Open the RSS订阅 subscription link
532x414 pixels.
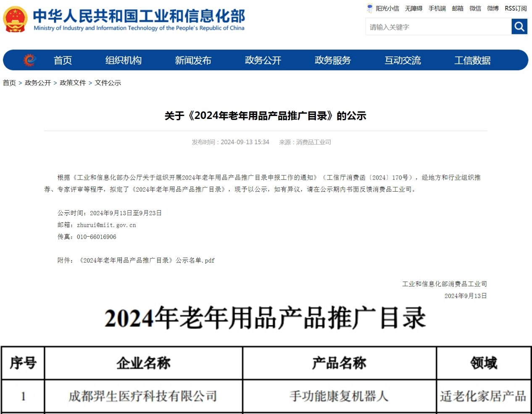click(x=516, y=8)
